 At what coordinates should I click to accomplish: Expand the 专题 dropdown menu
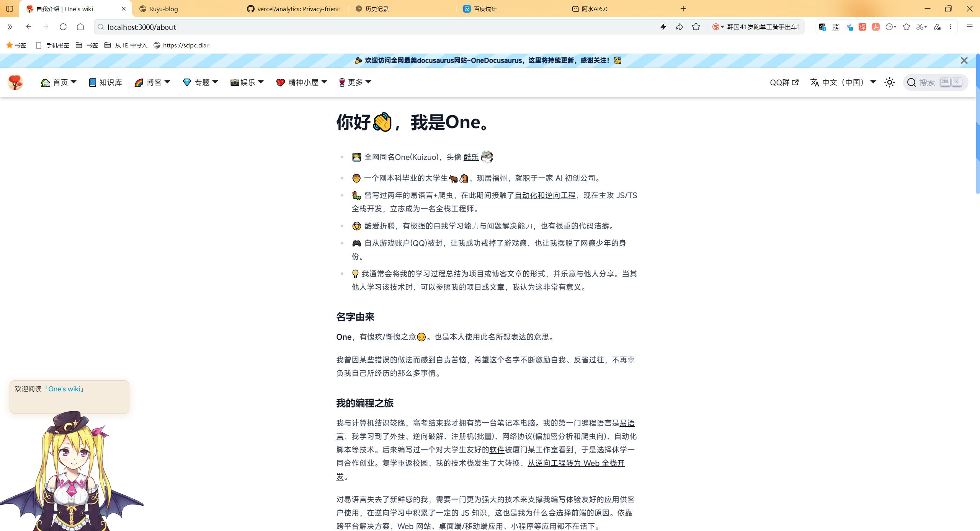coord(200,82)
